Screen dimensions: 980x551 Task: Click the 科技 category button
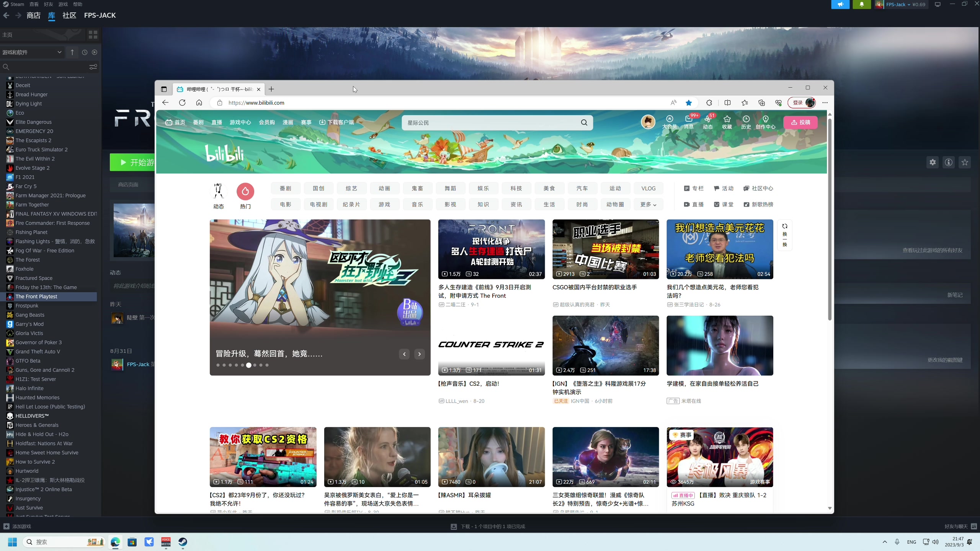pyautogui.click(x=516, y=188)
